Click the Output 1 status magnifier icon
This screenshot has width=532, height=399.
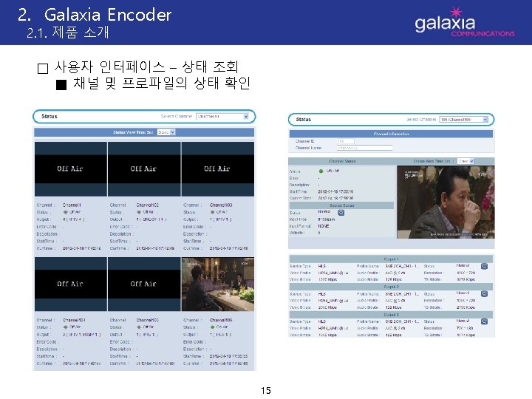point(484,266)
